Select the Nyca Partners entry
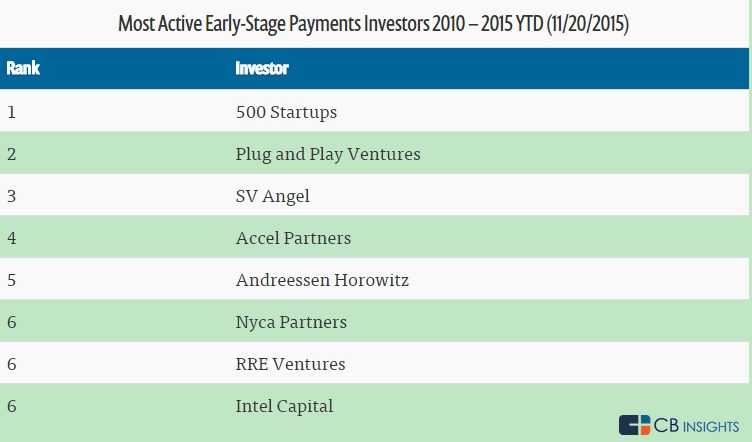This screenshot has width=752, height=442. click(x=291, y=322)
